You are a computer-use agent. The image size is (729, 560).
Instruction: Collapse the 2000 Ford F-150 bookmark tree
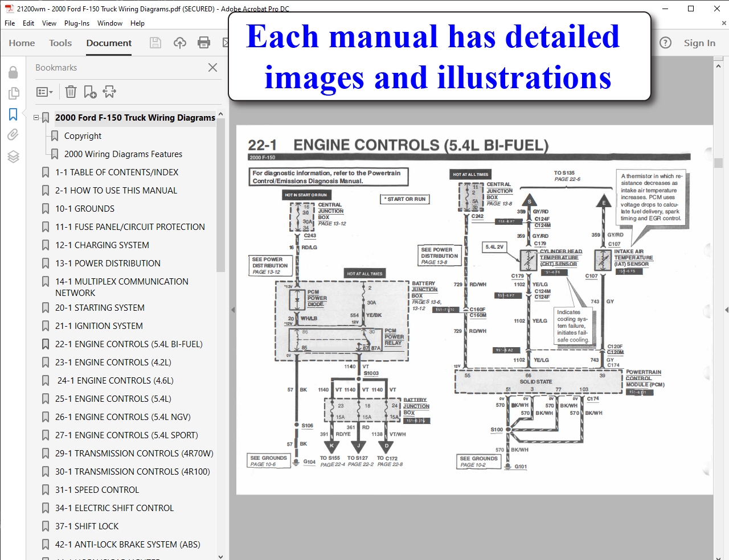tap(36, 118)
